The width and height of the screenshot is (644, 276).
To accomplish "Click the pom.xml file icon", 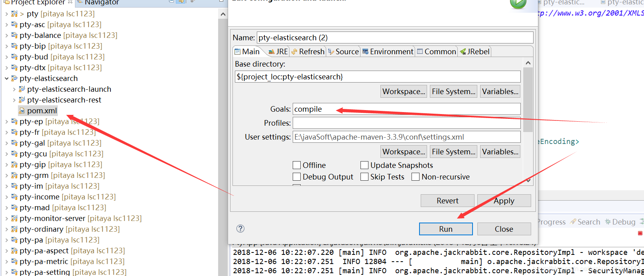I will pyautogui.click(x=22, y=110).
